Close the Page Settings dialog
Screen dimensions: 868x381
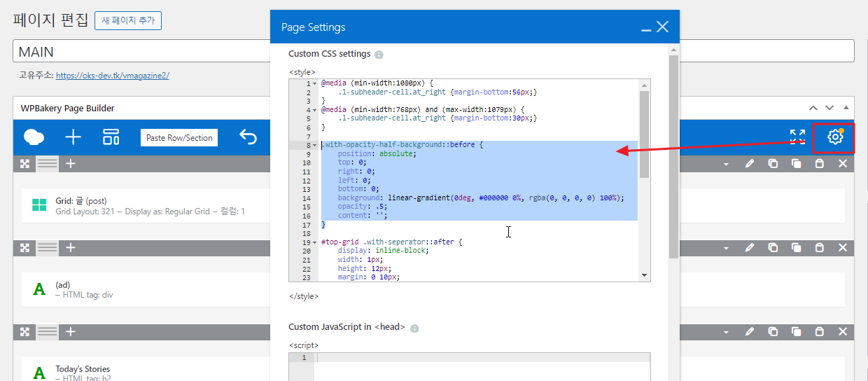662,27
